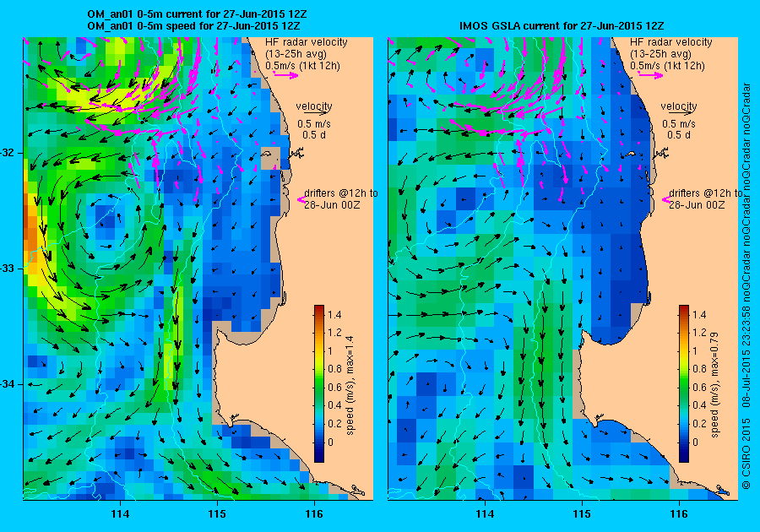The width and height of the screenshot is (760, 532).
Task: Click '0.5m/s (1kt 12h)' text in left map
Action: [x=302, y=65]
